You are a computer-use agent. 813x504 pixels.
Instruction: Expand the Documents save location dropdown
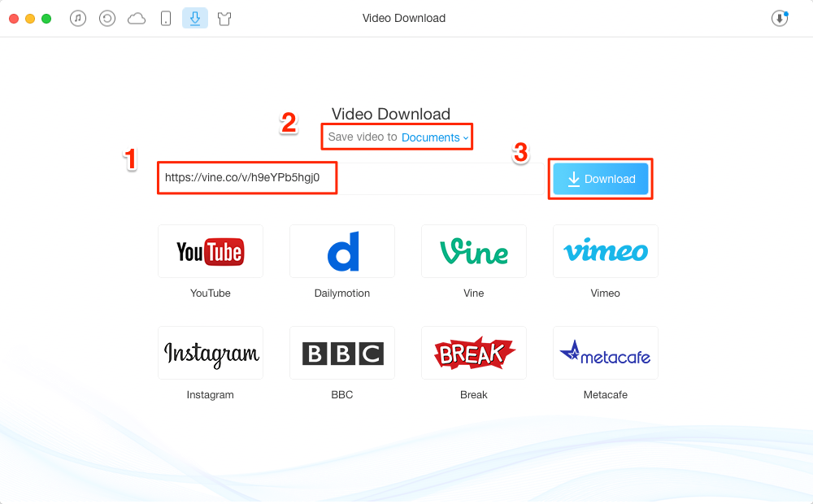click(435, 137)
